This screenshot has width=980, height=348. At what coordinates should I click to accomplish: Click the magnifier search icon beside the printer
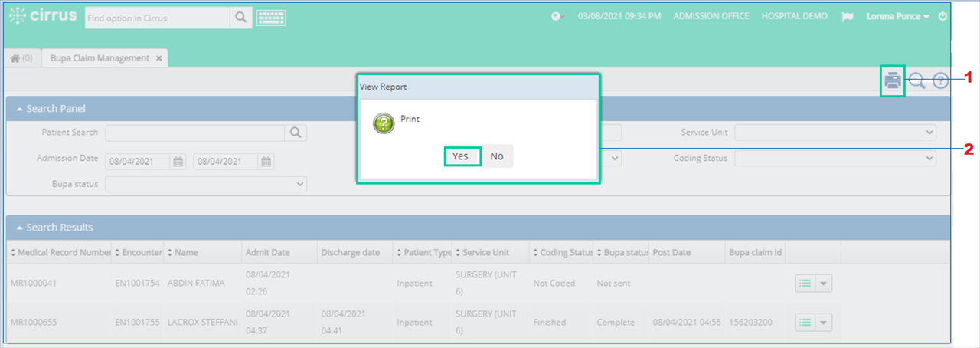pos(916,80)
